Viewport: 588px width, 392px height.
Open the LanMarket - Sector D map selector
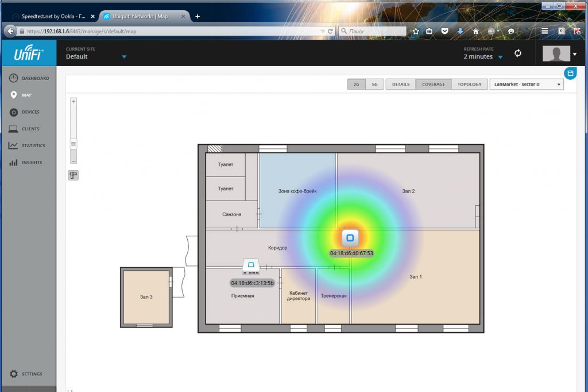point(526,84)
